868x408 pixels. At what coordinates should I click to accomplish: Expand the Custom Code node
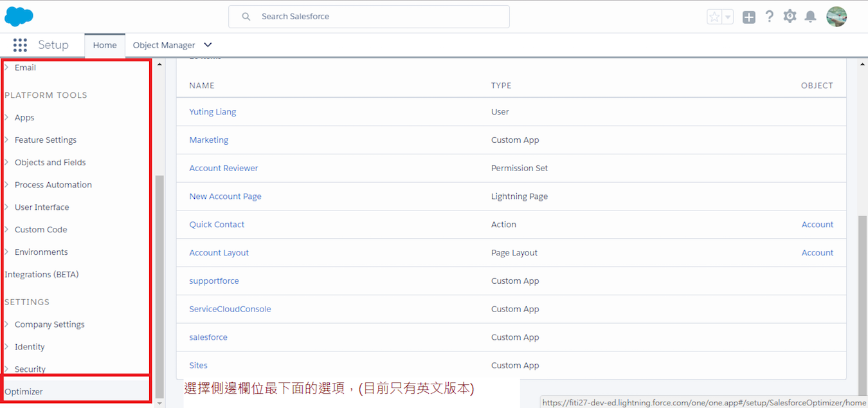pos(6,230)
